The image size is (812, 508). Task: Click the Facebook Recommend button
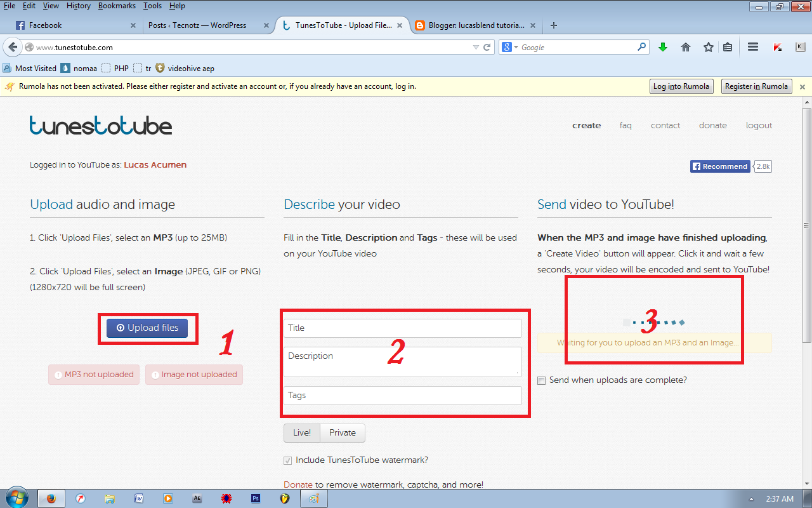tap(720, 166)
